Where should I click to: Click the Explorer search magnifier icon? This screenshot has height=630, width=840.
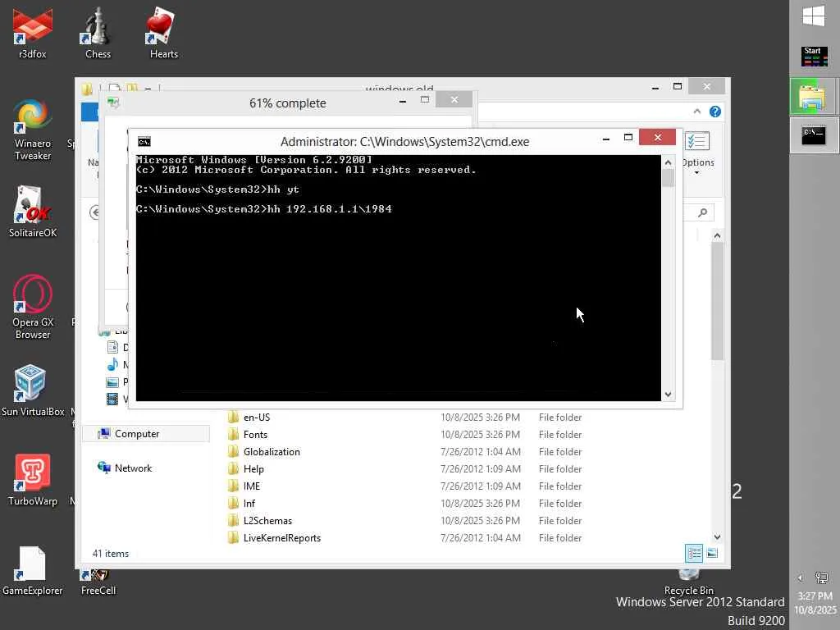(702, 212)
